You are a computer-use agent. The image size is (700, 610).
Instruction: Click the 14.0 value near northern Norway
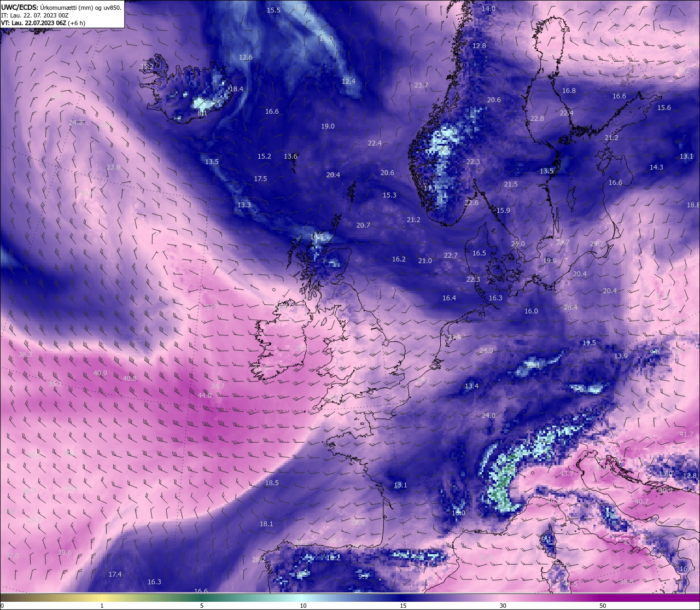coord(488,9)
